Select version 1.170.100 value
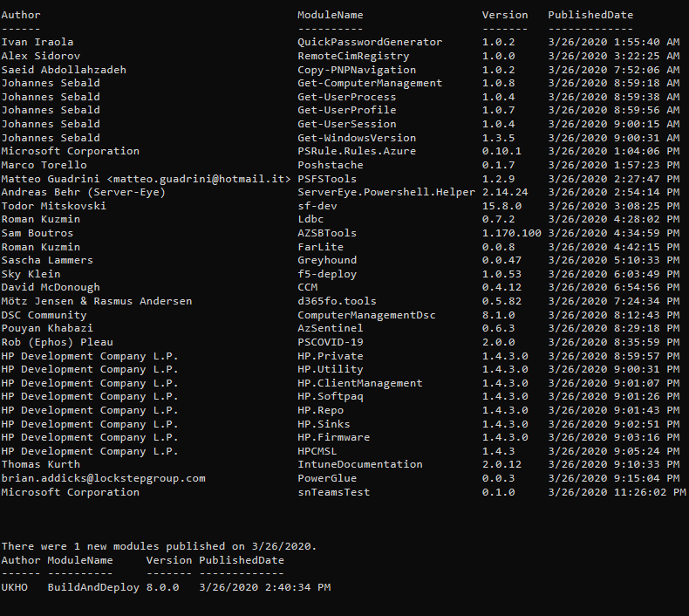This screenshot has width=689, height=616. (x=511, y=234)
